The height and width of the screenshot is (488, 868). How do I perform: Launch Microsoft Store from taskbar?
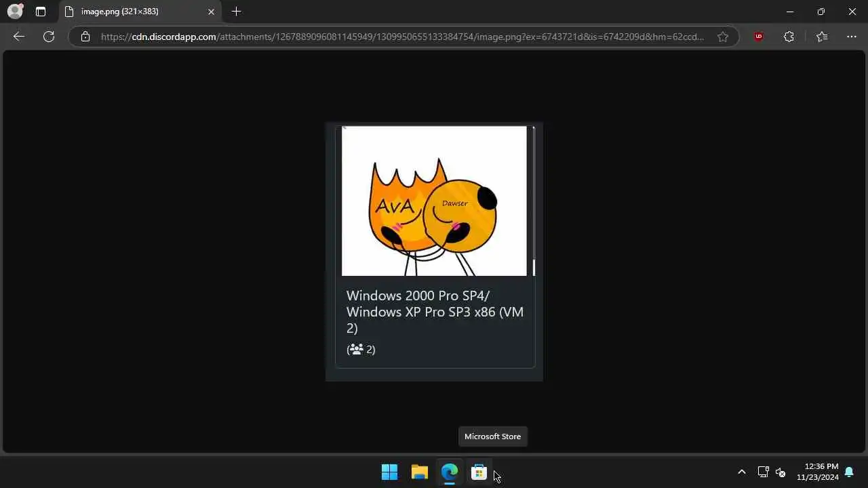point(479,472)
